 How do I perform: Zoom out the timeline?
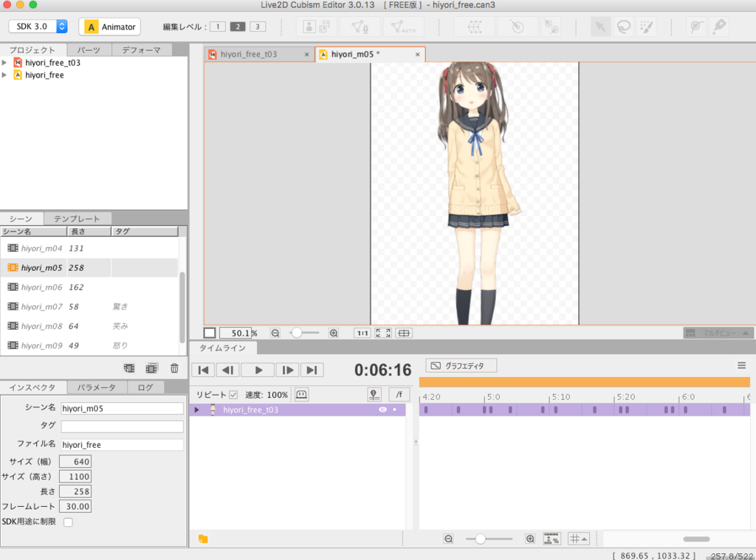pyautogui.click(x=448, y=539)
